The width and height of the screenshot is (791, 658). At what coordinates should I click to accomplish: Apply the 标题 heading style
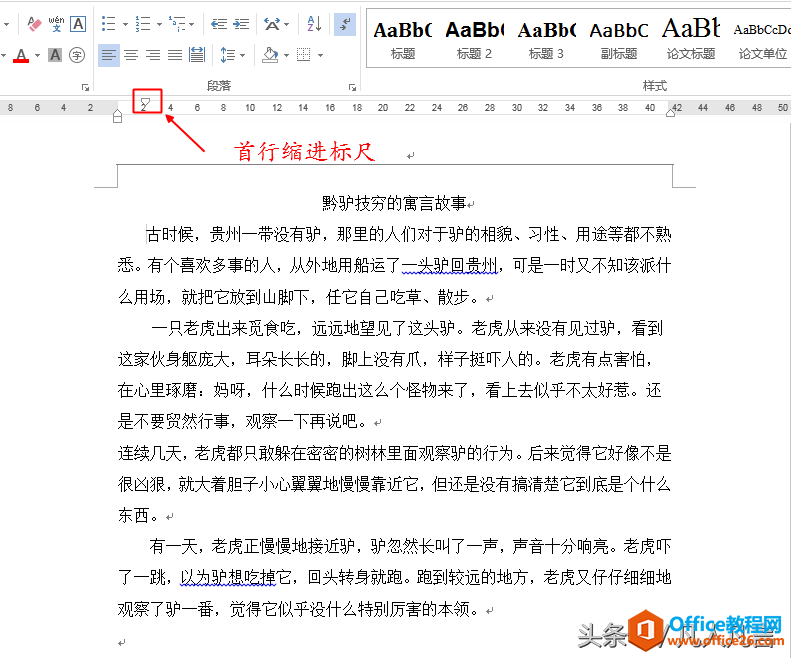point(403,39)
